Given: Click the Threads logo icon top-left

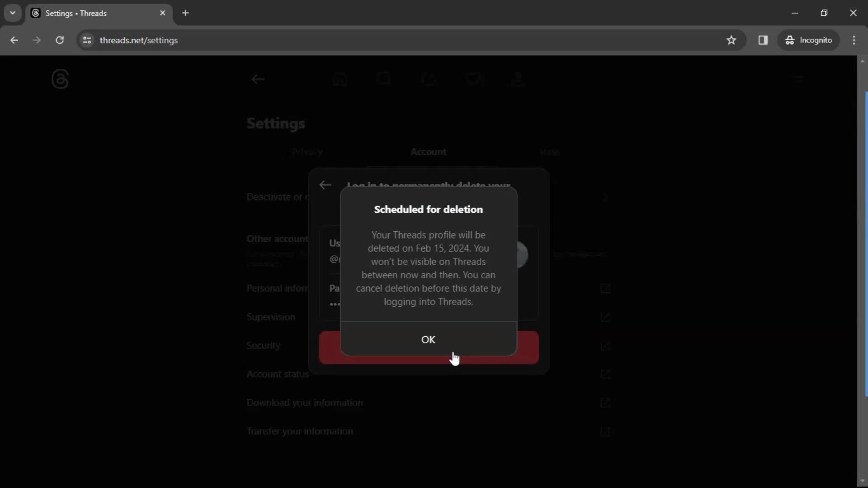Looking at the screenshot, I should coord(60,79).
